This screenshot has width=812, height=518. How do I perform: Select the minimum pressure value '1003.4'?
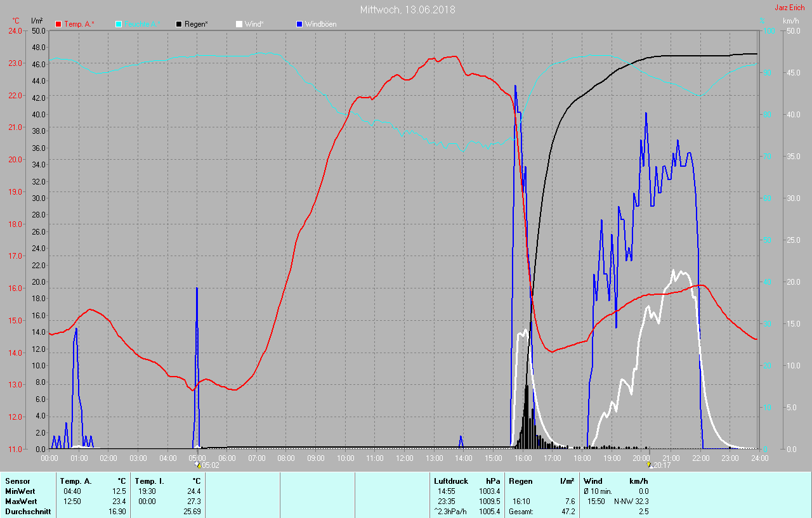[489, 491]
